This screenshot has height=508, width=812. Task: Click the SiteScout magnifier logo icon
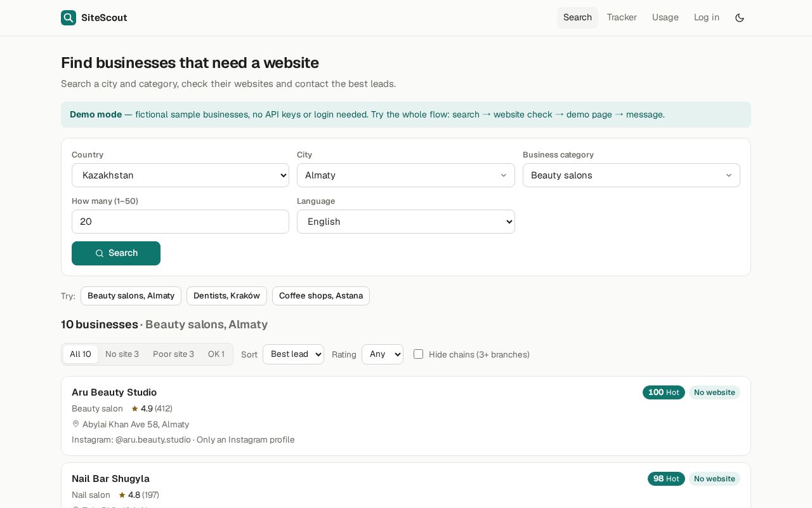pos(69,18)
